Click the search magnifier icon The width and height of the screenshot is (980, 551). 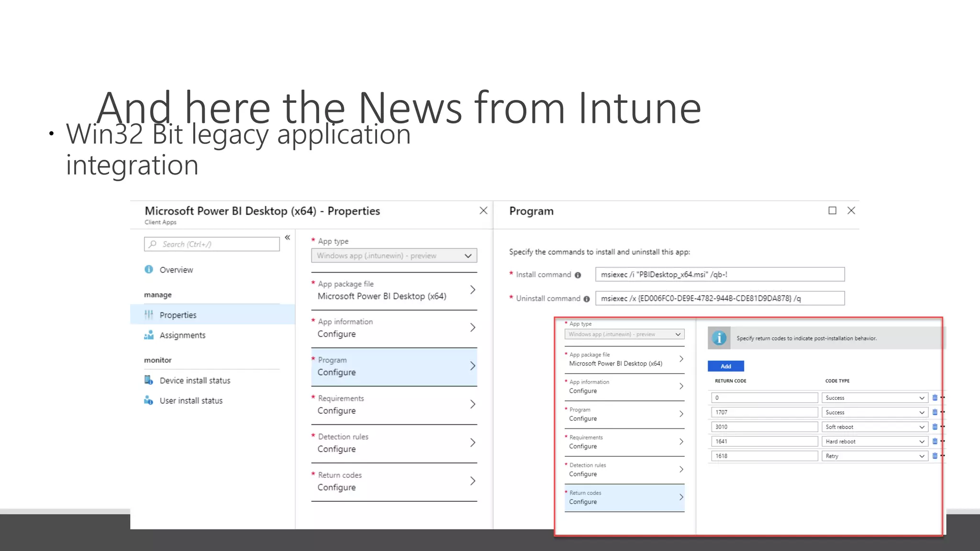coord(153,244)
